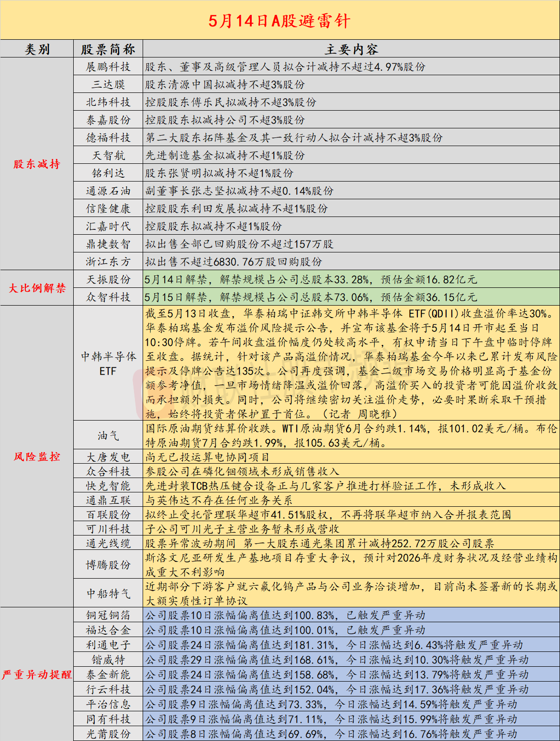Click content about WTI原油期货 prices
Image resolution: width=560 pixels, height=741 pixels.
coord(351,435)
